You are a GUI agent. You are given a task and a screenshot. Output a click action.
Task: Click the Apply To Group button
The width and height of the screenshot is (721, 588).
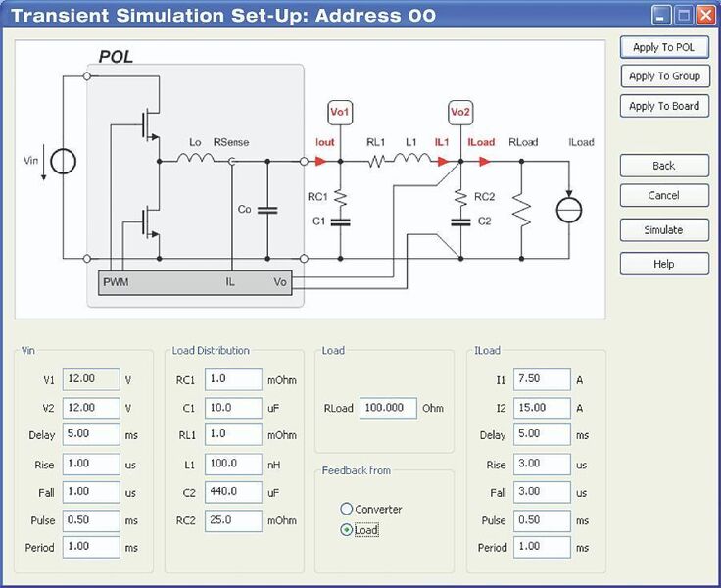(x=664, y=75)
